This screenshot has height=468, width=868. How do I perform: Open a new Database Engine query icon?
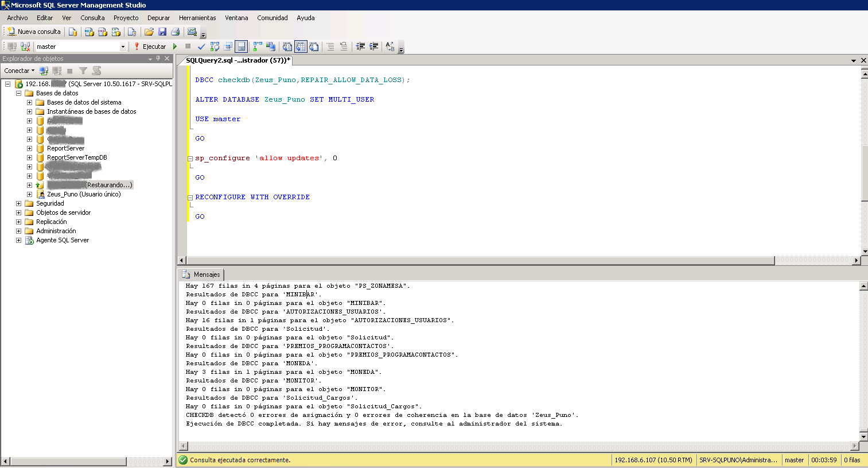pos(73,32)
